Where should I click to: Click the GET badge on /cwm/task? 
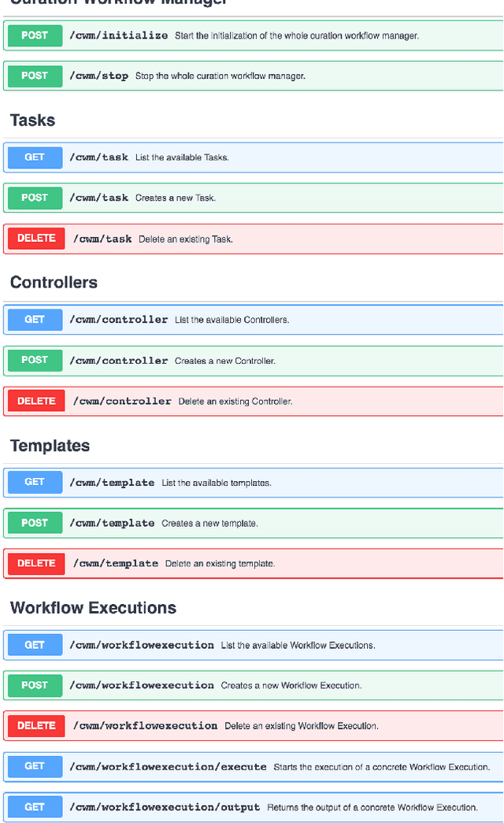pyautogui.click(x=34, y=158)
